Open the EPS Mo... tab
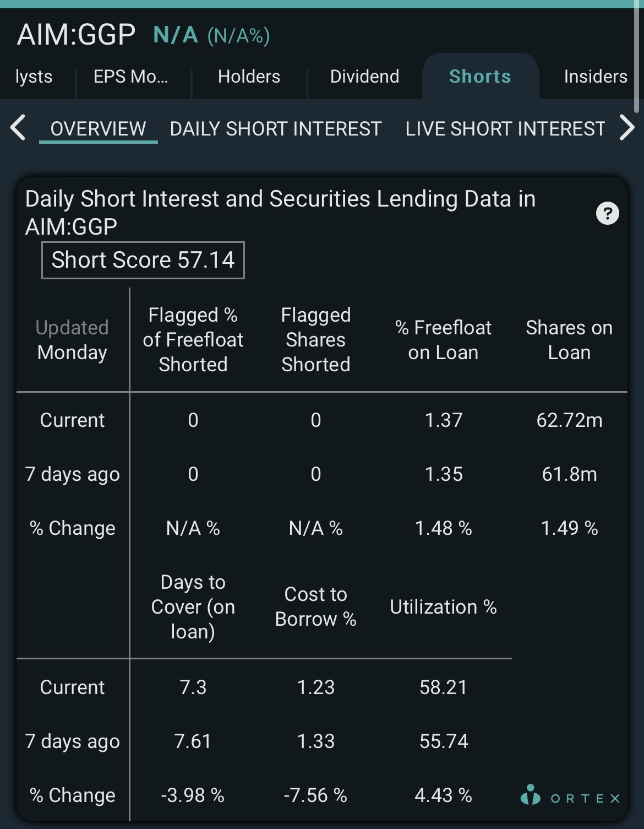 click(x=131, y=77)
